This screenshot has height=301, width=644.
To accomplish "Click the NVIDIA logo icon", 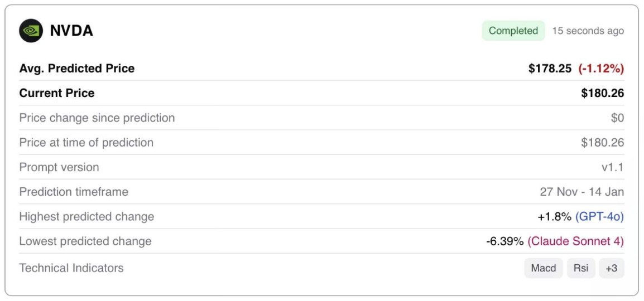I will pyautogui.click(x=31, y=31).
